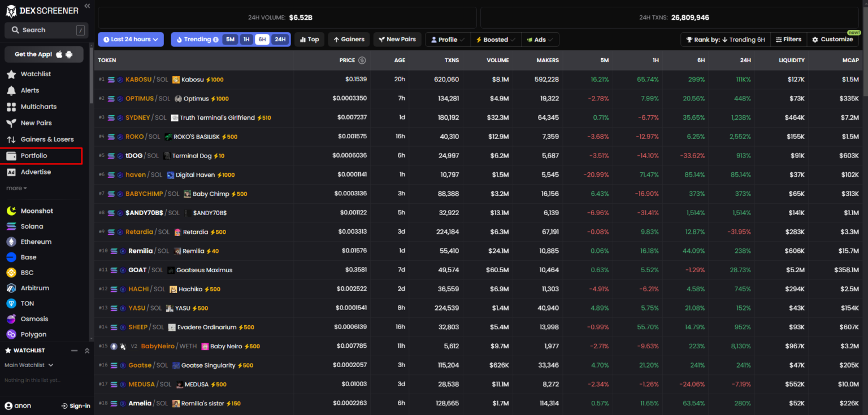Click the Kabosu token thumbnail
The height and width of the screenshot is (415, 868).
(x=176, y=80)
